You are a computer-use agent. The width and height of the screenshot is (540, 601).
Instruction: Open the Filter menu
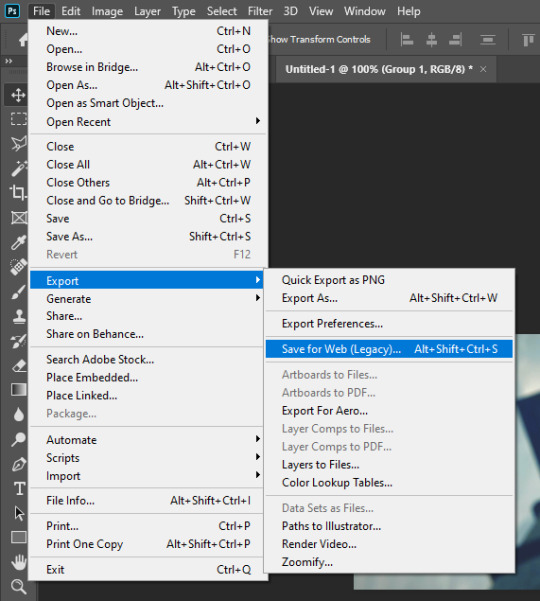[260, 11]
